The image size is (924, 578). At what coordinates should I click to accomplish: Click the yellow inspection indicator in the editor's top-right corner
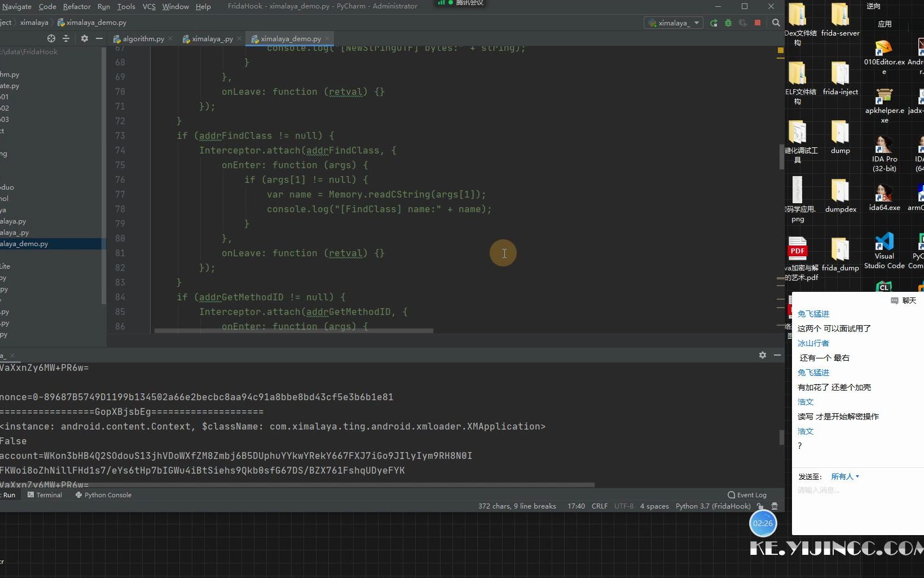click(x=781, y=50)
